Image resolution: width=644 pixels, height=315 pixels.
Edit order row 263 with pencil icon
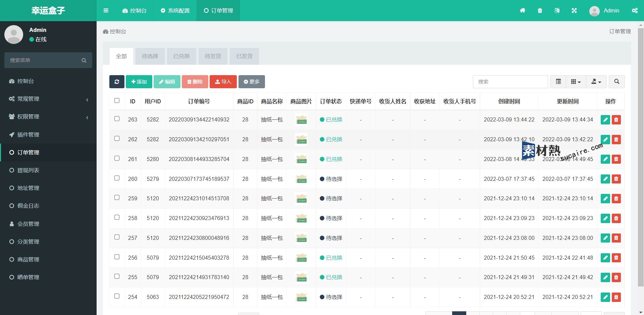[x=605, y=120]
